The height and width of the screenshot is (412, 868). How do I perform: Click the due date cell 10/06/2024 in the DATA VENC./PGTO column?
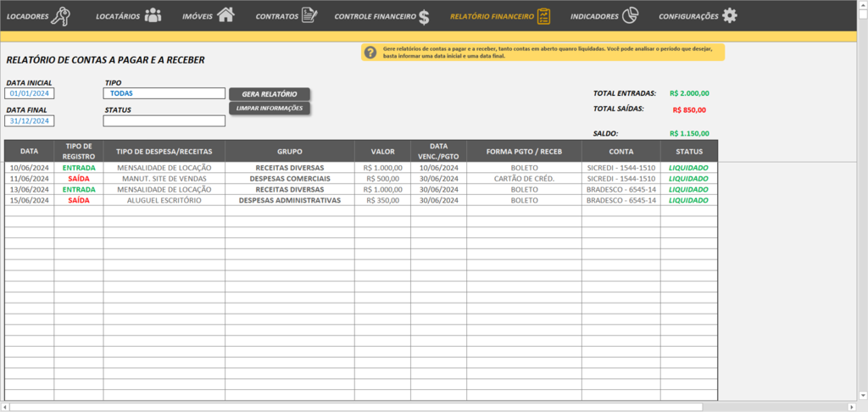coord(438,167)
